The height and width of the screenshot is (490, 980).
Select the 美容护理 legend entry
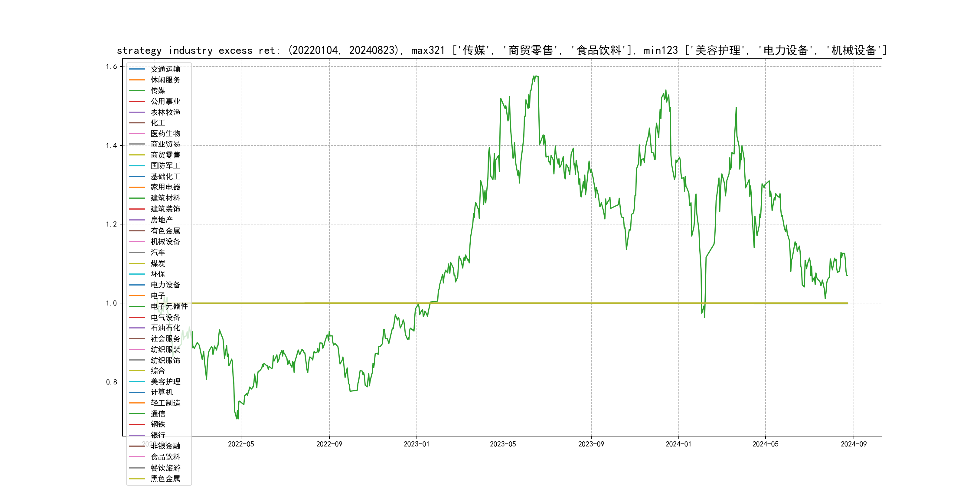[x=165, y=381]
